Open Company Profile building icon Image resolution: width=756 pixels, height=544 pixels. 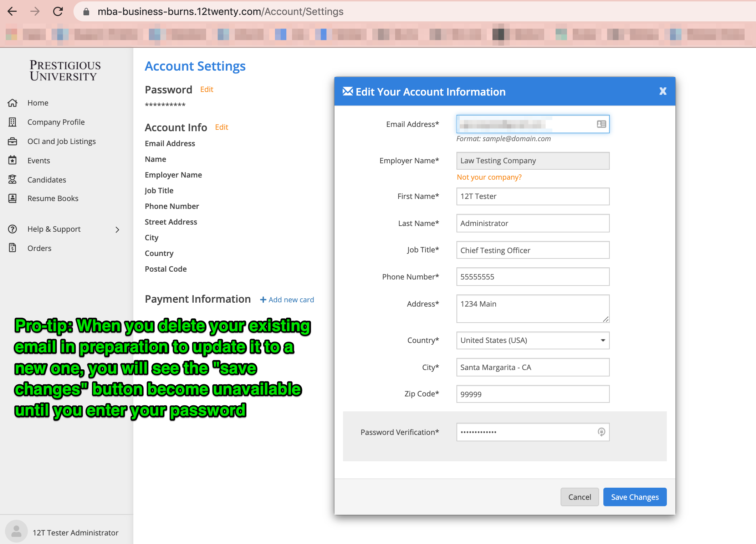pyautogui.click(x=12, y=122)
